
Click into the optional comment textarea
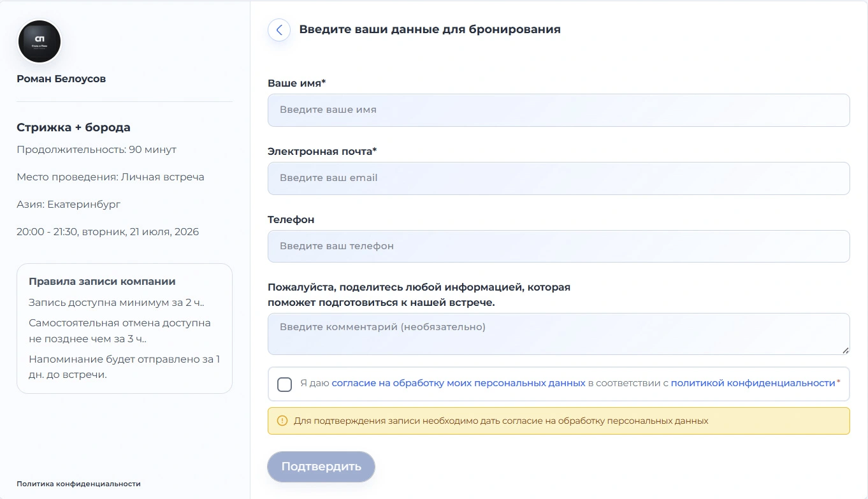click(558, 334)
